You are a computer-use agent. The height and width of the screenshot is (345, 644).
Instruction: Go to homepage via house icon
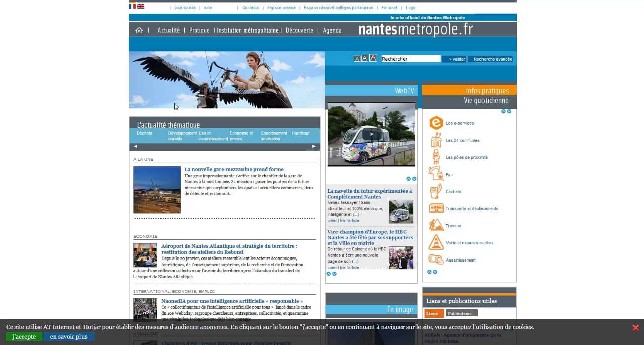coord(139,30)
